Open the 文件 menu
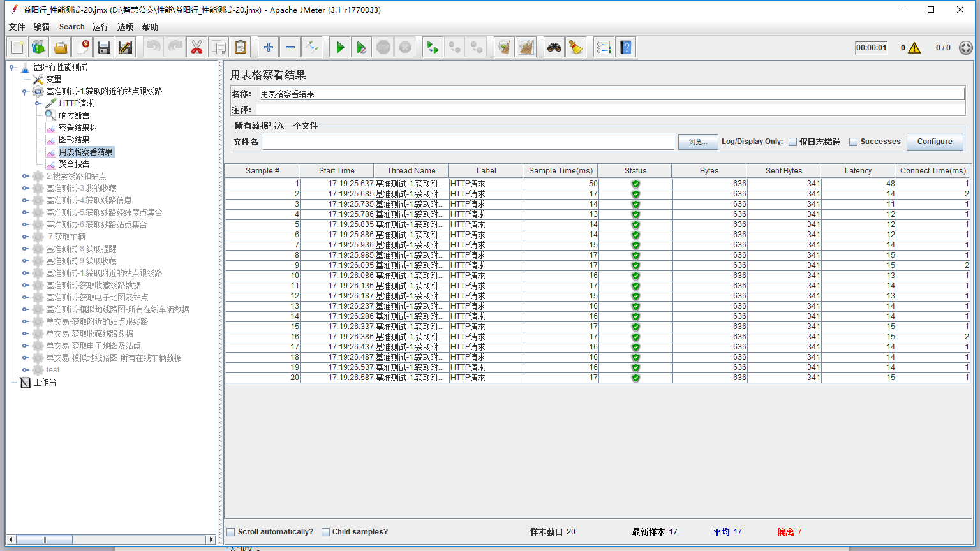980x551 pixels. click(x=17, y=27)
